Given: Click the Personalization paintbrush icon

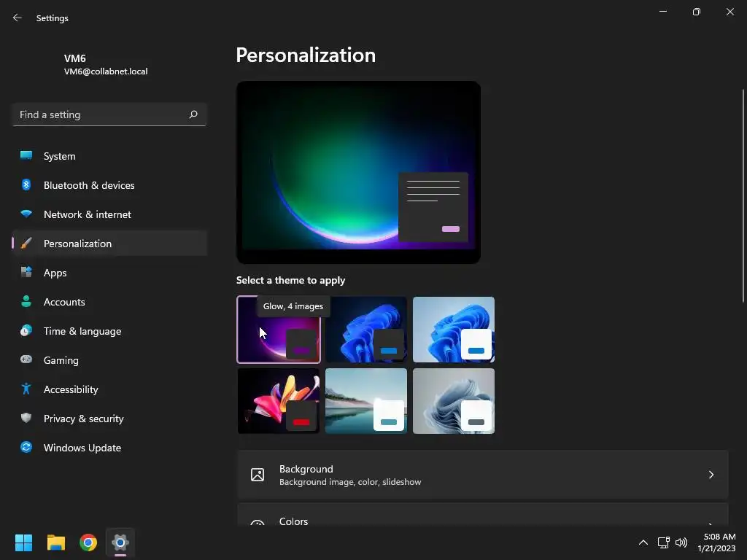Looking at the screenshot, I should click(x=26, y=244).
